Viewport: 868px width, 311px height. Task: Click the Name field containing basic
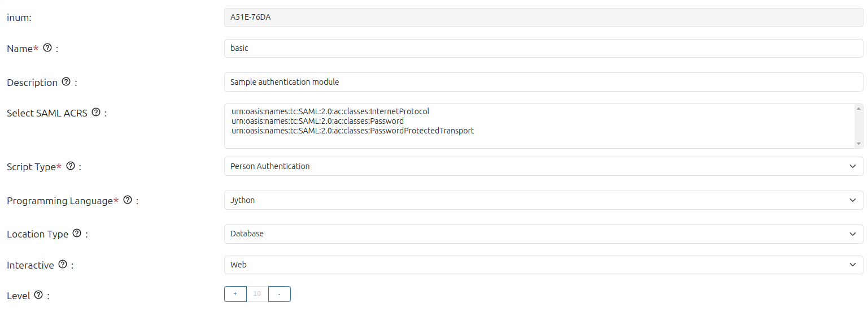(543, 48)
